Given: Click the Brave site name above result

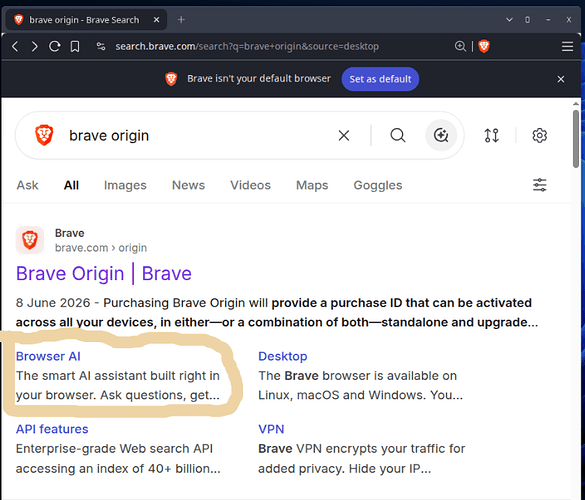Looking at the screenshot, I should [69, 233].
